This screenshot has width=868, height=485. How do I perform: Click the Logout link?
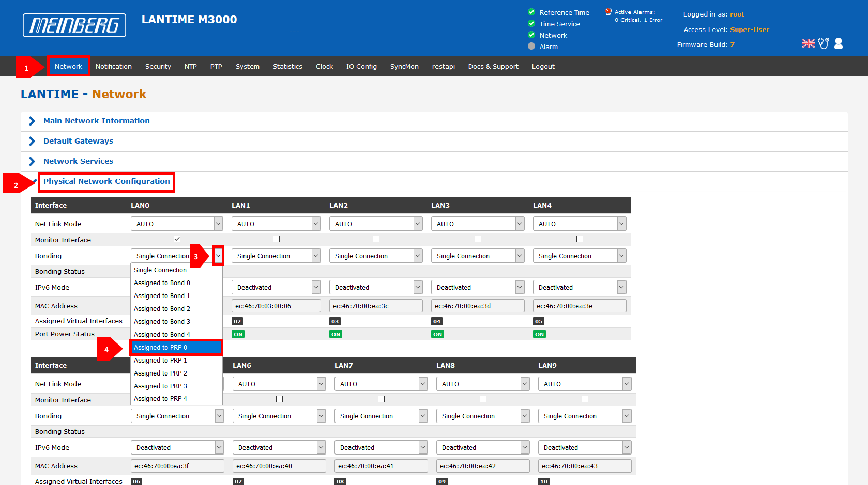click(x=543, y=67)
